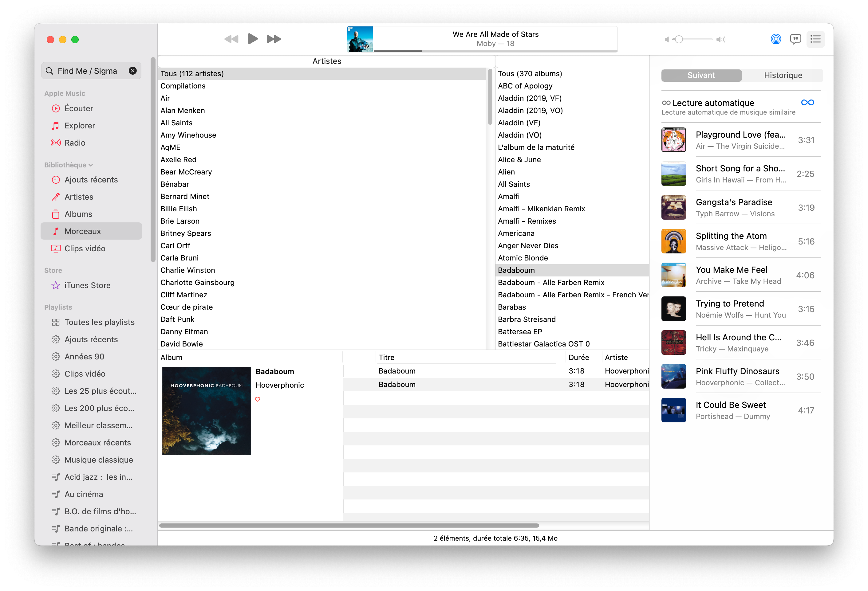Go to Albums in the sidebar
Viewport: 868px width, 591px height.
[x=91, y=214]
